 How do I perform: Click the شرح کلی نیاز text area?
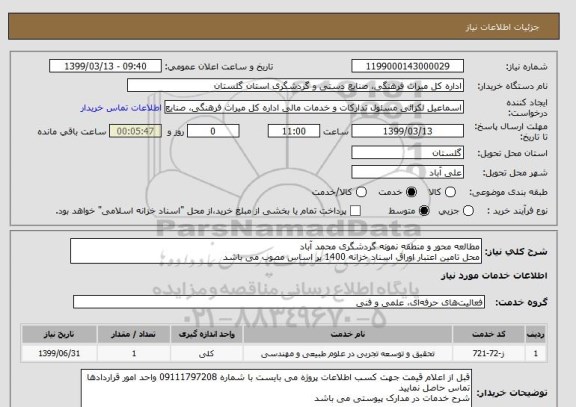coord(276,251)
